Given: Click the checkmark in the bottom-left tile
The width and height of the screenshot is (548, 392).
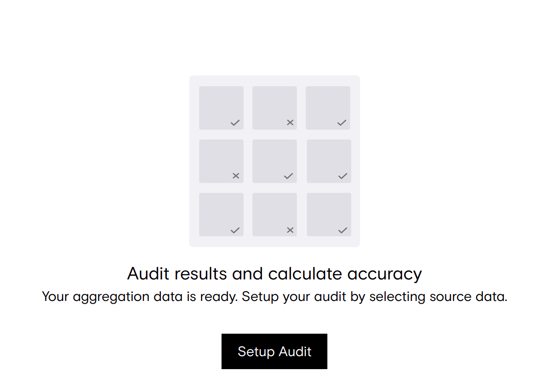Looking at the screenshot, I should (x=235, y=230).
